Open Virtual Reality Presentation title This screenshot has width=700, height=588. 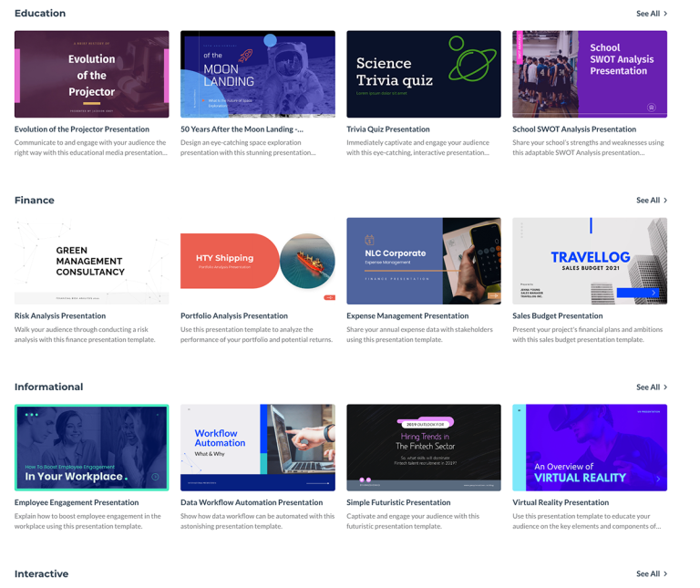[561, 502]
